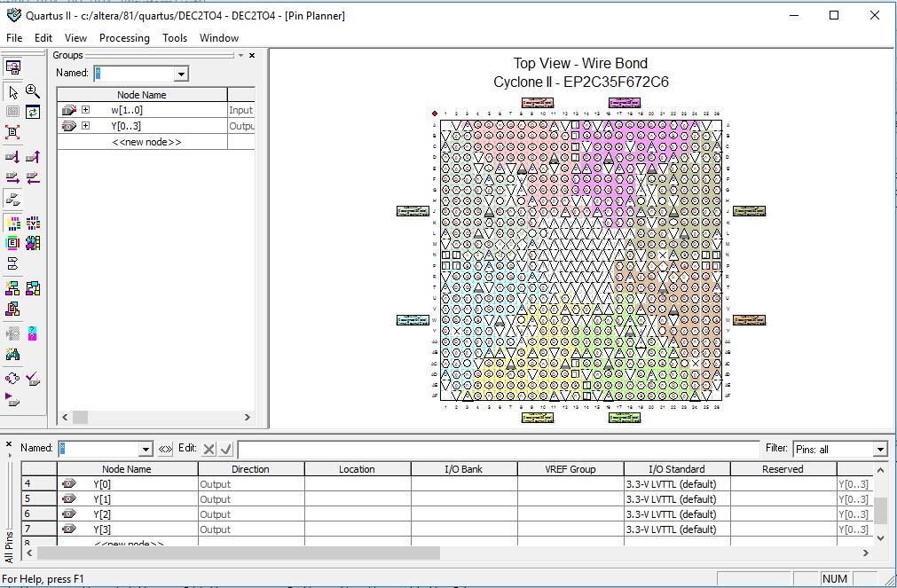
Task: Click the top toolbar window-layout icon
Action: (x=12, y=67)
